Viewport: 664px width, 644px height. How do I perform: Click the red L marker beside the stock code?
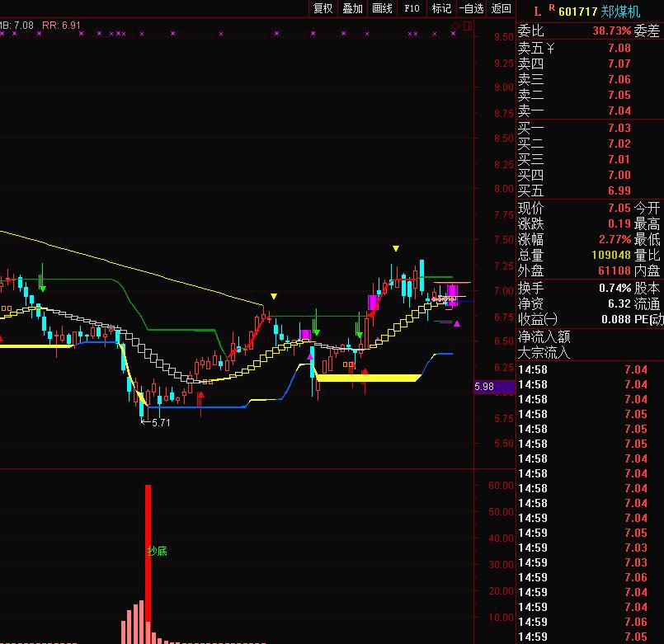point(537,12)
